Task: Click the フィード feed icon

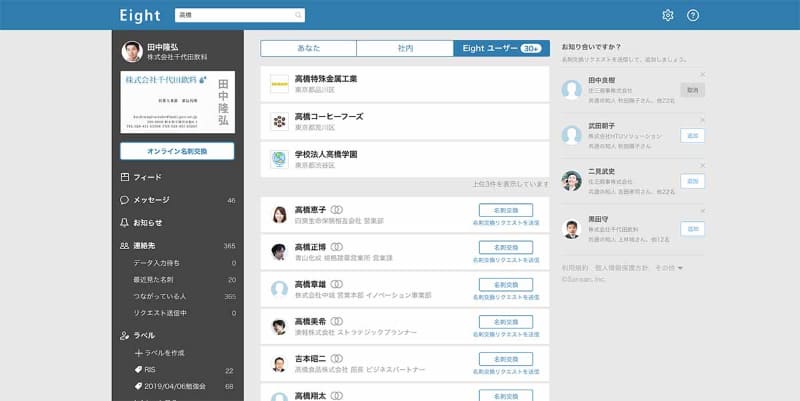Action: (124, 177)
